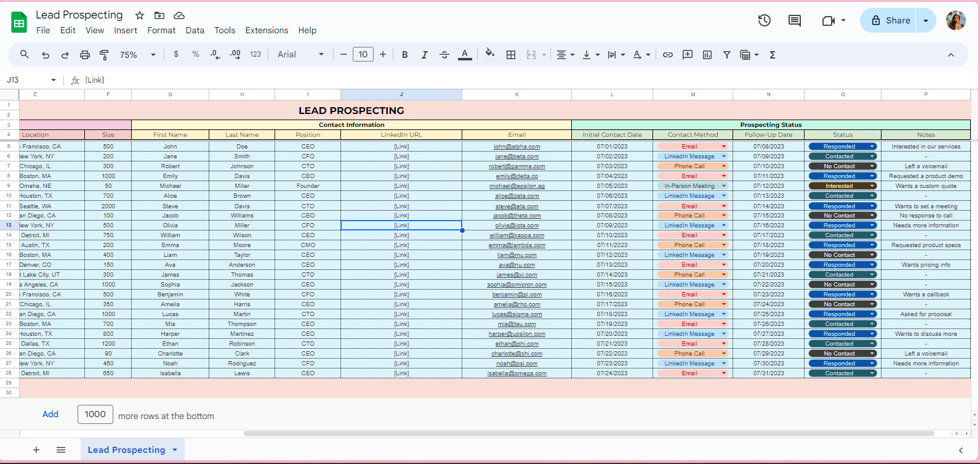This screenshot has height=464, width=980.
Task: Open the File menu
Action: coord(43,30)
